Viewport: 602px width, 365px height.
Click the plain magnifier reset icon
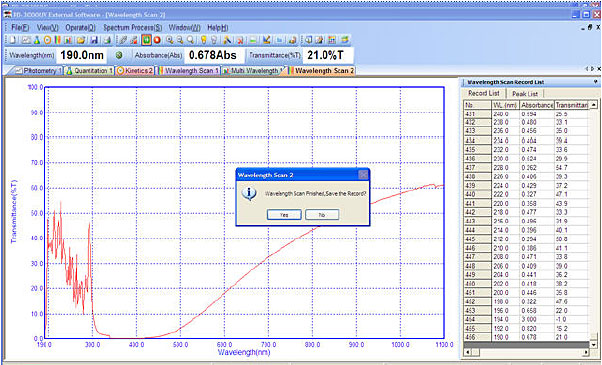[x=191, y=40]
